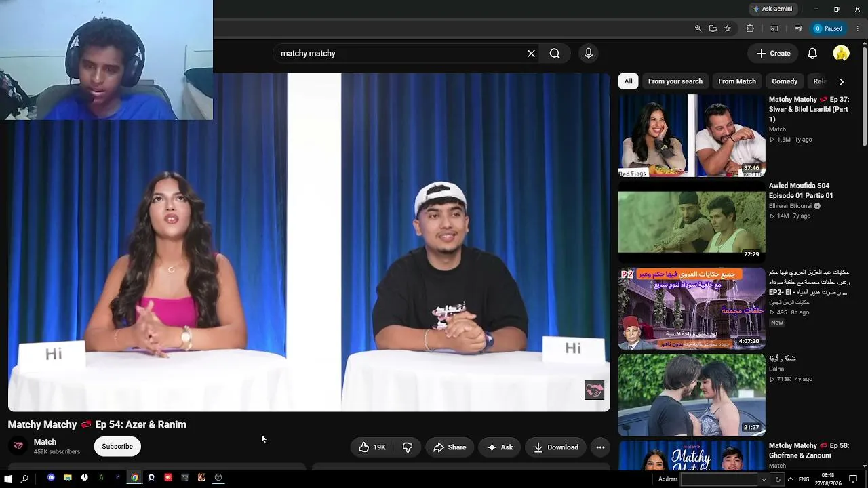
Task: Show hidden system tray icons
Action: tap(790, 479)
